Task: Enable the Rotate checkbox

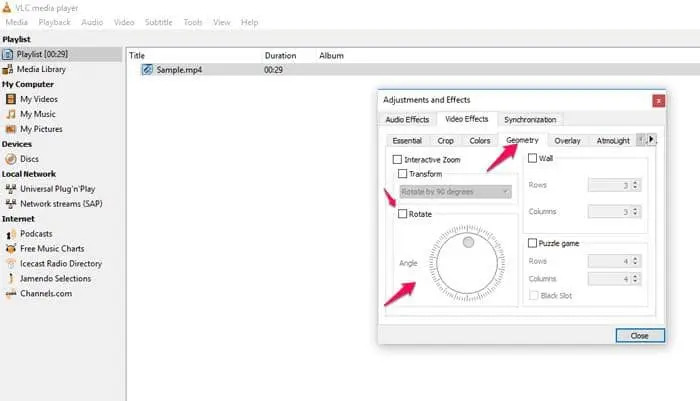Action: point(403,214)
